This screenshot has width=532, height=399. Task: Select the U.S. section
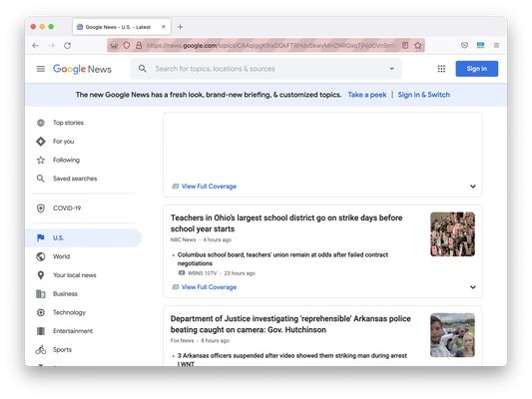click(x=84, y=238)
